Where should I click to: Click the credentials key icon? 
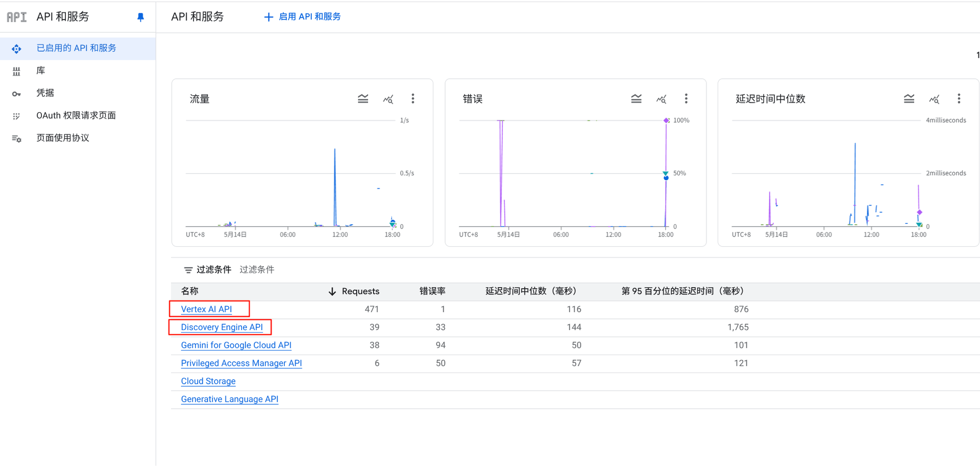pyautogui.click(x=16, y=94)
